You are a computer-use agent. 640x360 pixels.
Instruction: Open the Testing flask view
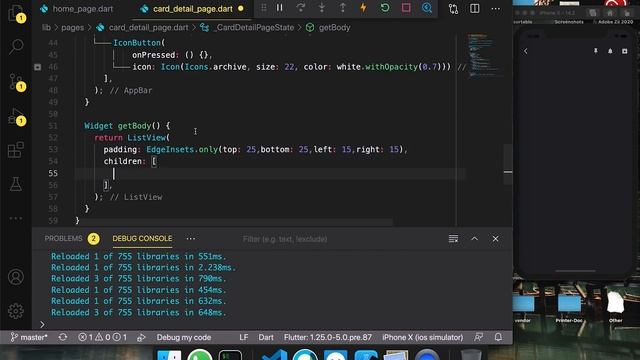point(16,184)
